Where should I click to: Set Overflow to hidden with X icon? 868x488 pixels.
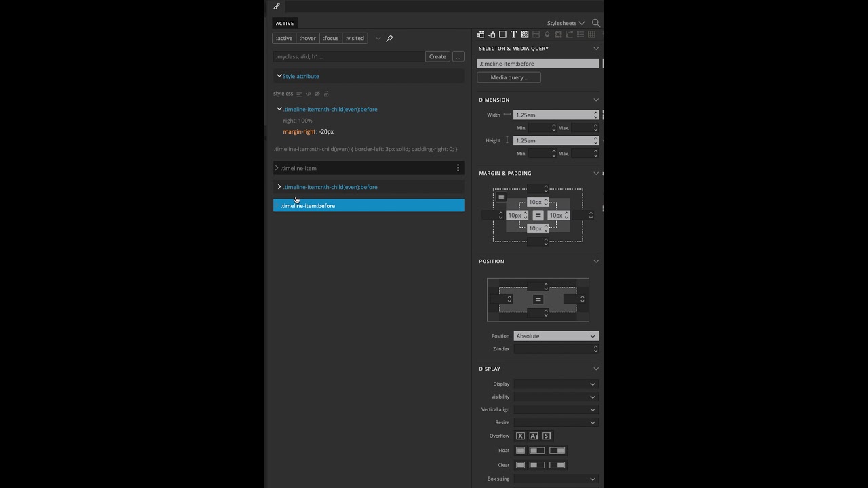pyautogui.click(x=520, y=436)
